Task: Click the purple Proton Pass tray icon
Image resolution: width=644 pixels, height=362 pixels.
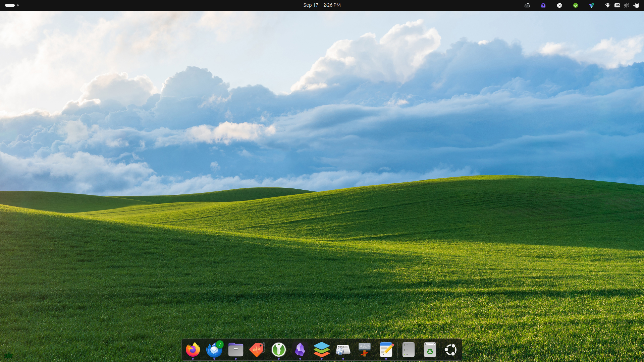Action: coord(543,5)
